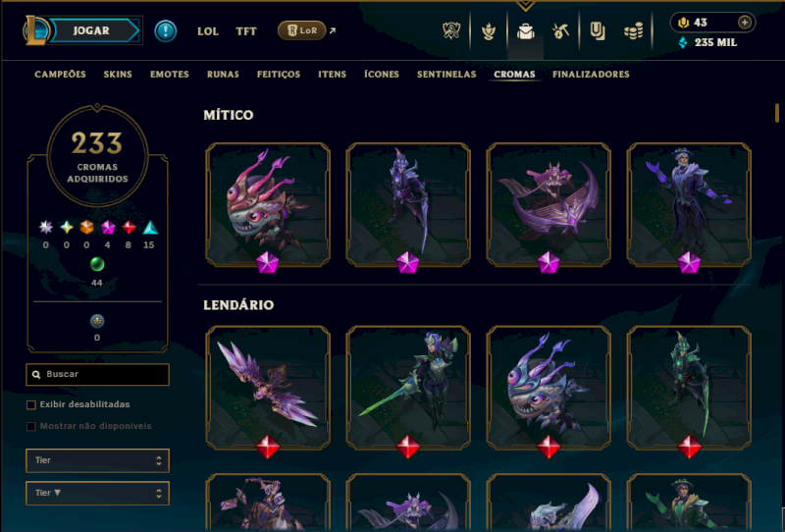Expand the Tier ▼ sort dropdown
Viewport: 785px width, 532px height.
(x=97, y=494)
